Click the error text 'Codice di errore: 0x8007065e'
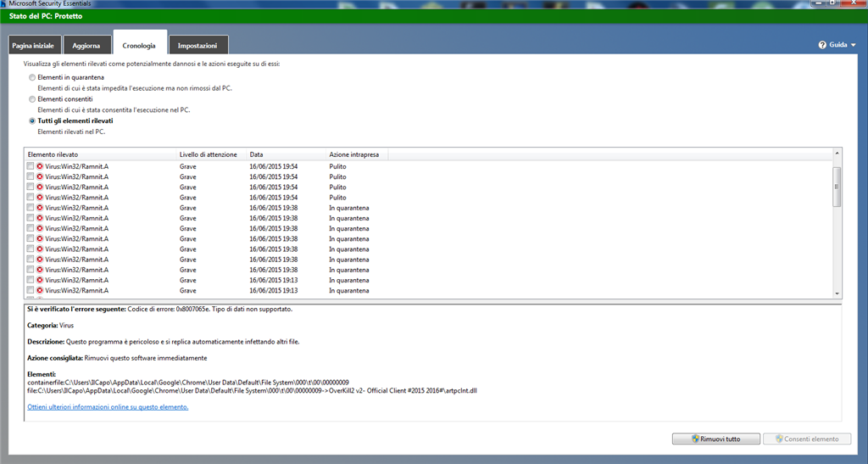 click(x=169, y=309)
